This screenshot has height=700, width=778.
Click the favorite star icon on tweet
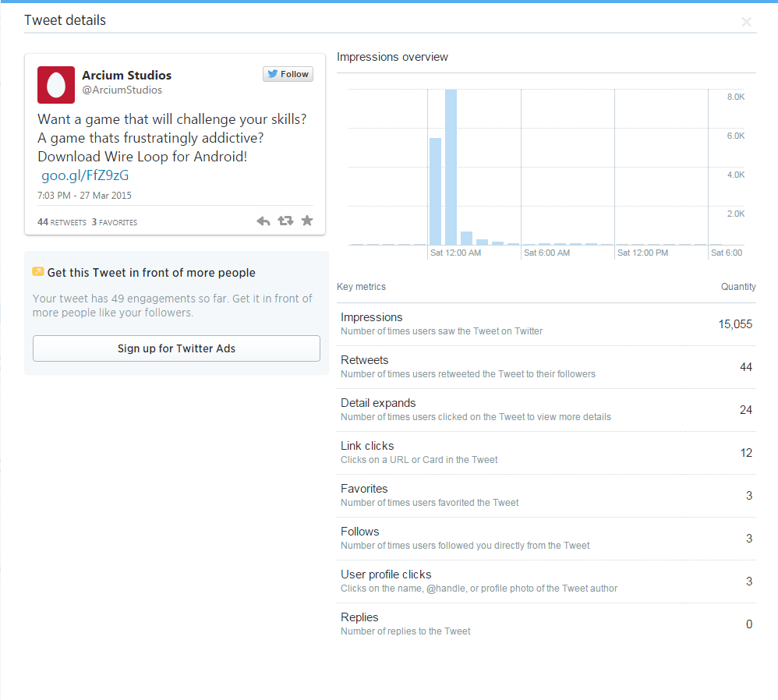(x=307, y=221)
